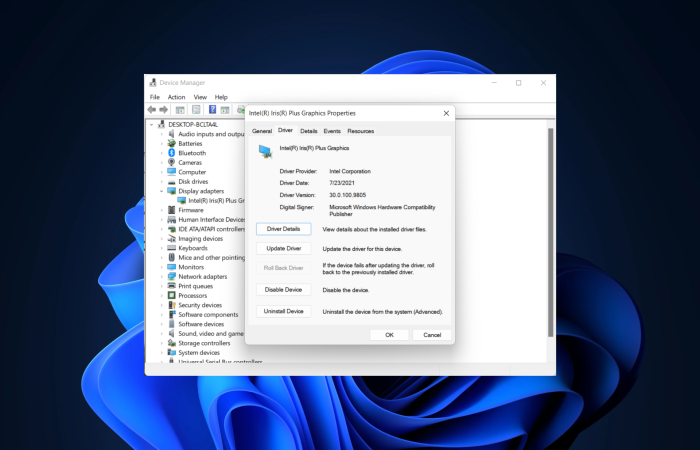Close the Intel Iris Plus Graphics Properties dialog
The image size is (700, 450).
tap(446, 113)
